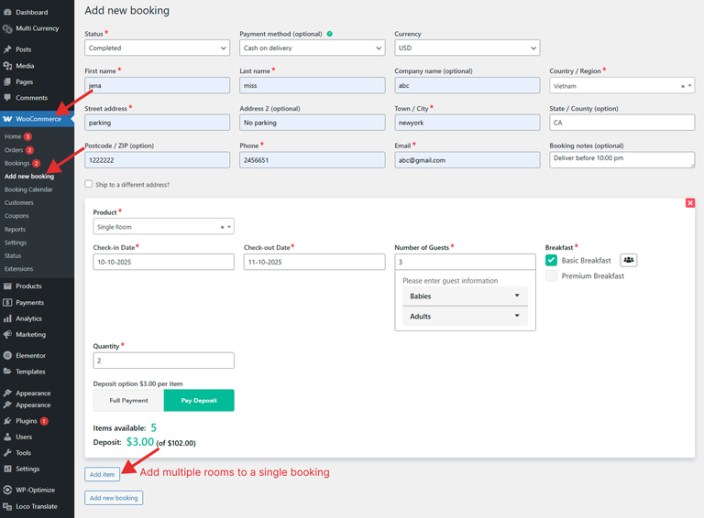Screen dimensions: 704x518
Task: Enable Ship to a different address
Action: (89, 184)
